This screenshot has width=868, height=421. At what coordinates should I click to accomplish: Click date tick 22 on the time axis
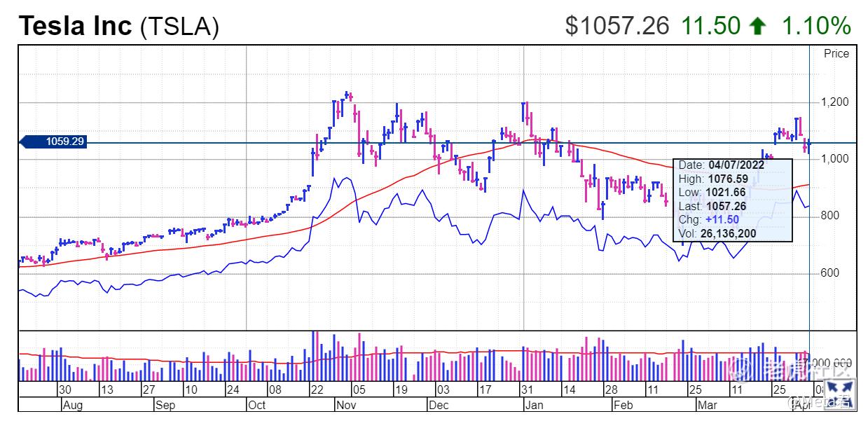317,389
